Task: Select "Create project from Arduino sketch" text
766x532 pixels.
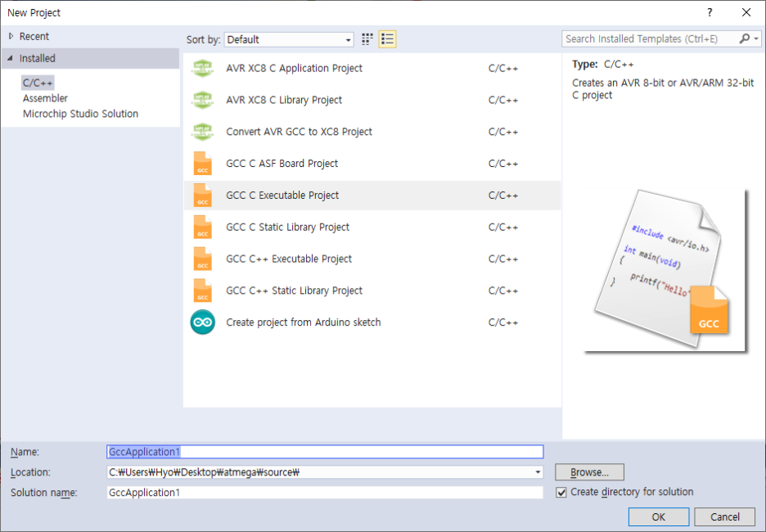Action: click(304, 322)
